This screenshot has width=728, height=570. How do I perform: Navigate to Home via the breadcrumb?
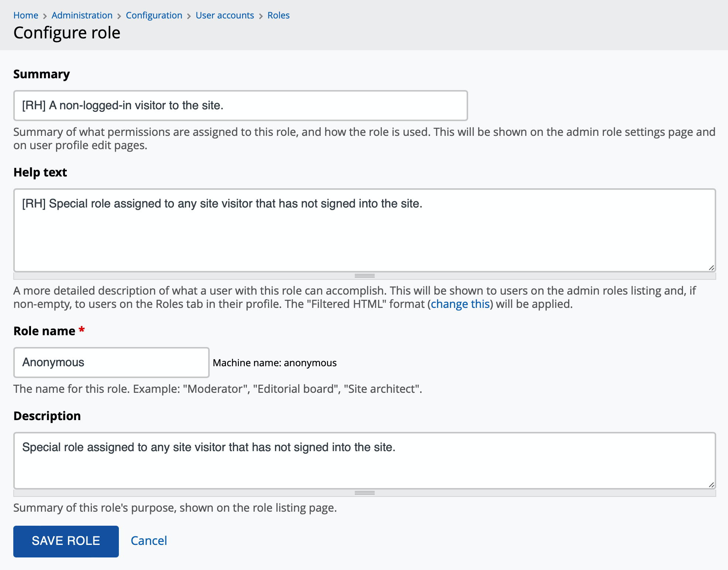coord(26,15)
